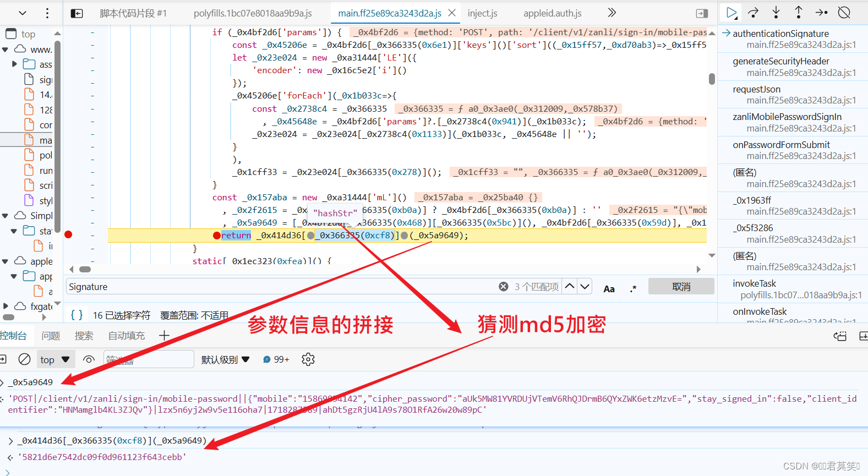Go to previous search match
868x476 pixels.
pos(570,286)
